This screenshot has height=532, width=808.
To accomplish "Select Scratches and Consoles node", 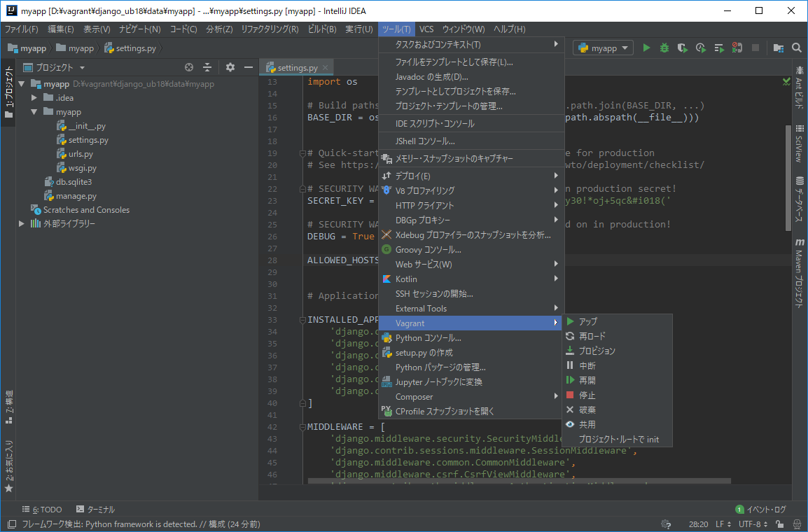I will (80, 209).
